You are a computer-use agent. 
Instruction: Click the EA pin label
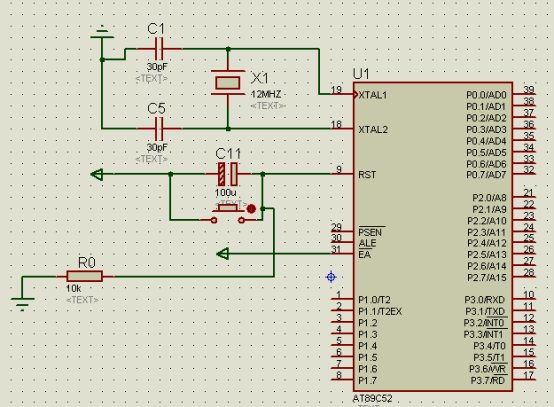click(x=365, y=255)
